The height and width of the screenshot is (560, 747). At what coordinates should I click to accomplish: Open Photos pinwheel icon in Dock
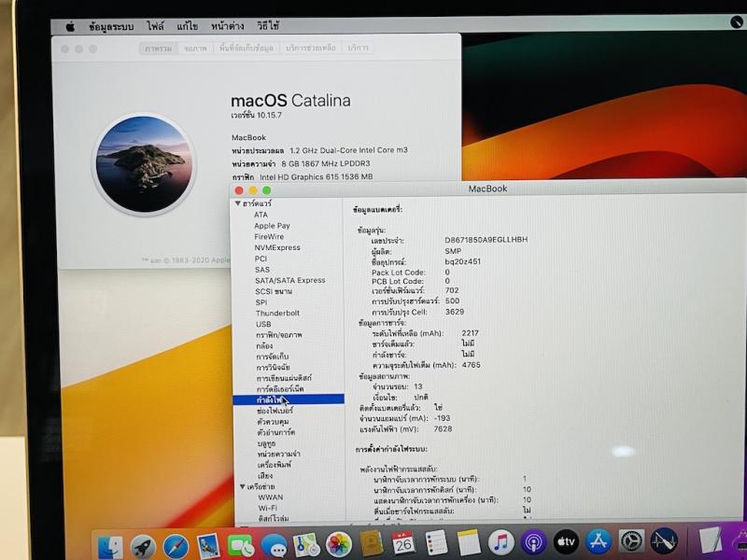[339, 545]
